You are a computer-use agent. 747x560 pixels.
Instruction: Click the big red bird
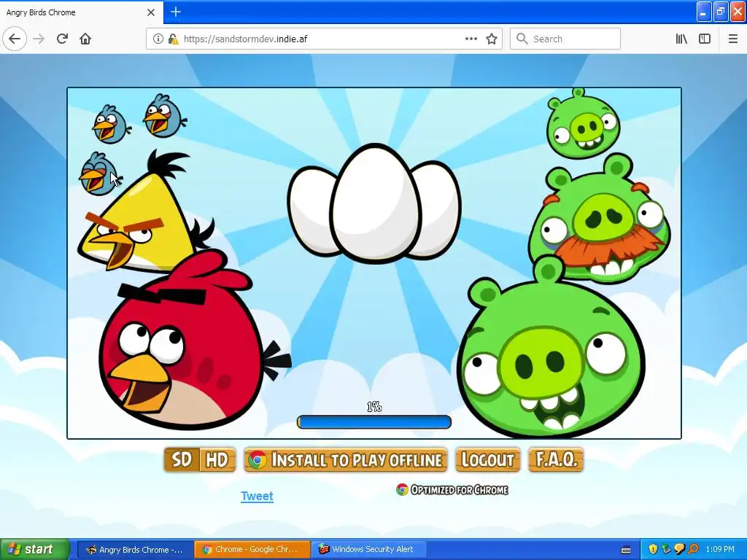point(190,341)
